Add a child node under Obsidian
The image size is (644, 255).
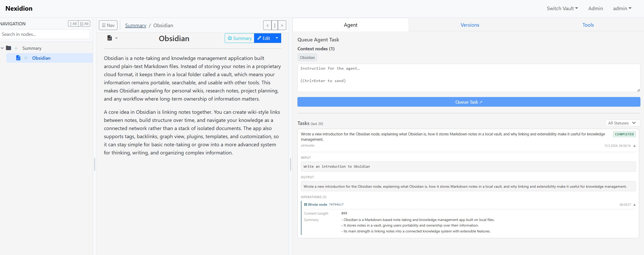click(x=26, y=58)
